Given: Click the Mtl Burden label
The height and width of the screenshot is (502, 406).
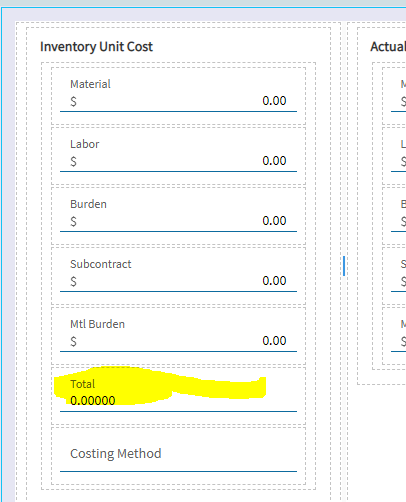Looking at the screenshot, I should (x=97, y=324).
